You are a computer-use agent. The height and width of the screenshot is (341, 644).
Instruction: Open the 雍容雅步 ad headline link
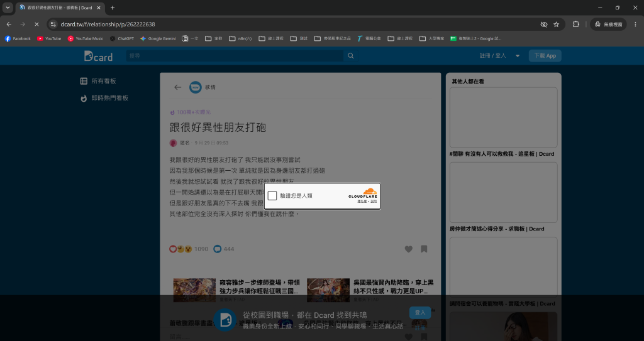[x=260, y=287]
